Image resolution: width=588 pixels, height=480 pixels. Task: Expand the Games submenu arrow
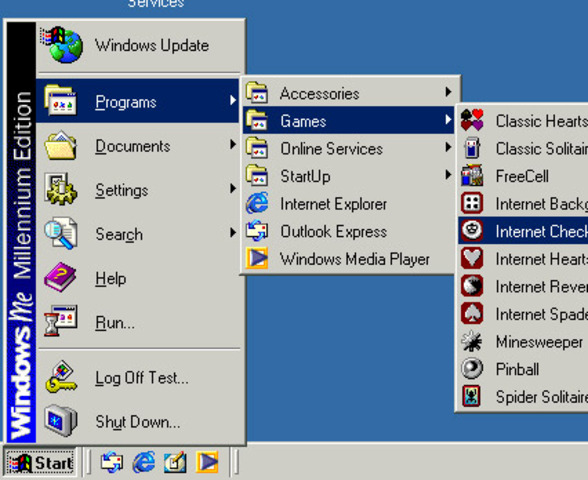point(448,120)
